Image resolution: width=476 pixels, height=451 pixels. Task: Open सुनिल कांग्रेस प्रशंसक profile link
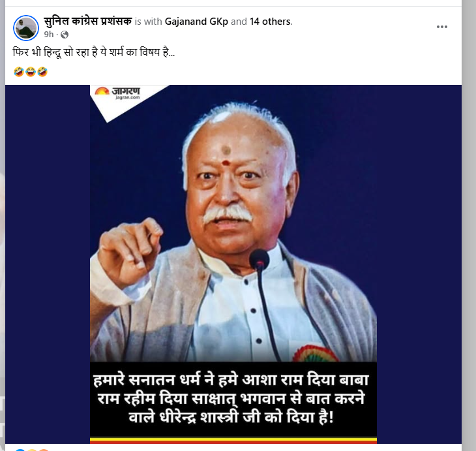tap(88, 22)
